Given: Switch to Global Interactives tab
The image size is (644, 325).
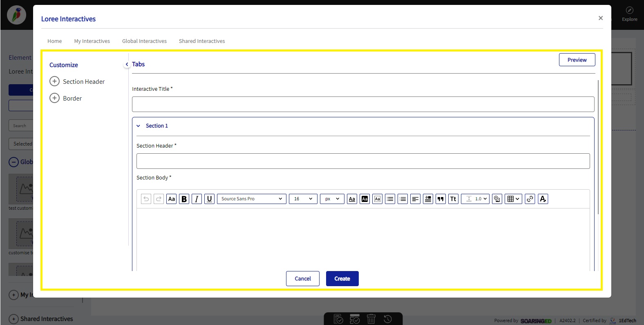Looking at the screenshot, I should (144, 41).
